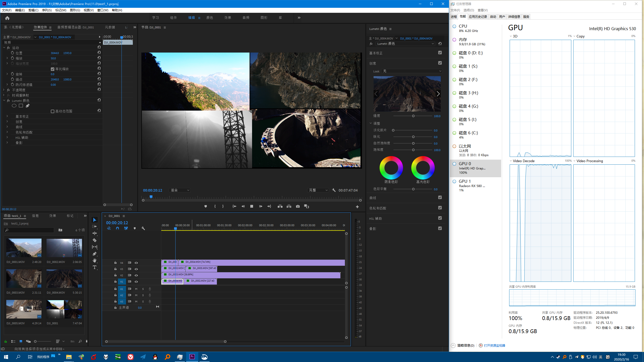Show more workspaces with double chevron
644x362 pixels.
point(299,18)
